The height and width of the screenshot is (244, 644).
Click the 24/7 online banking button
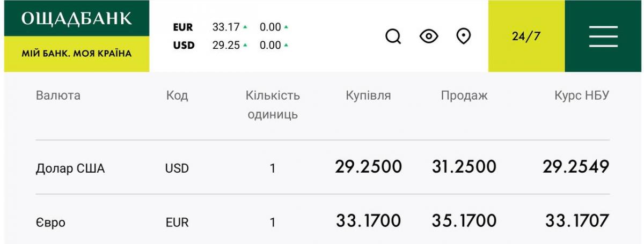526,36
